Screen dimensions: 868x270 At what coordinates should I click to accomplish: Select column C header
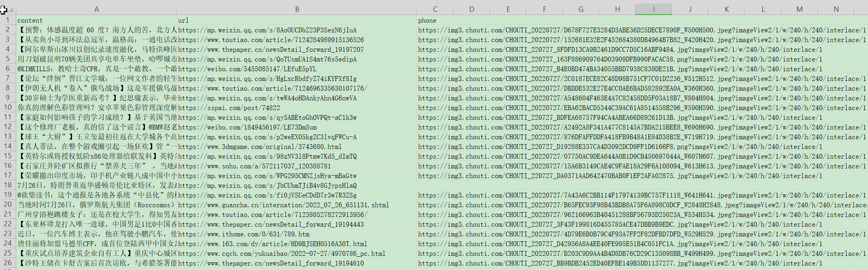pyautogui.click(x=435, y=9)
